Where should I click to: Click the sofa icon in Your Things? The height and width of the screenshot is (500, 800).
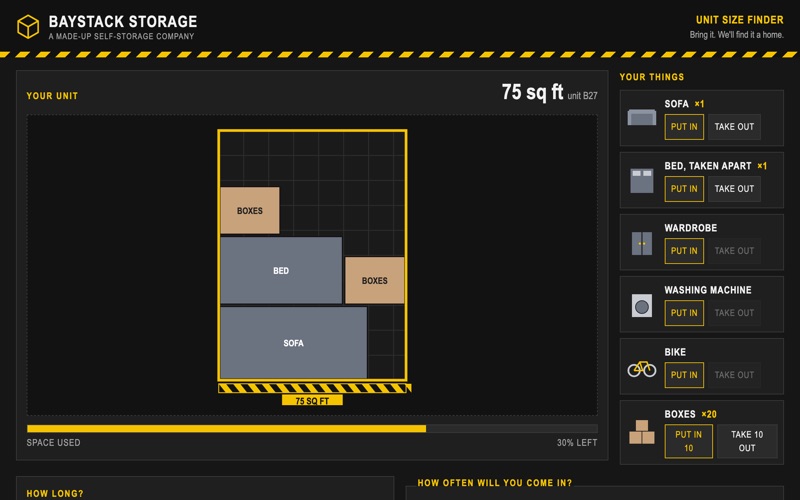(x=641, y=117)
